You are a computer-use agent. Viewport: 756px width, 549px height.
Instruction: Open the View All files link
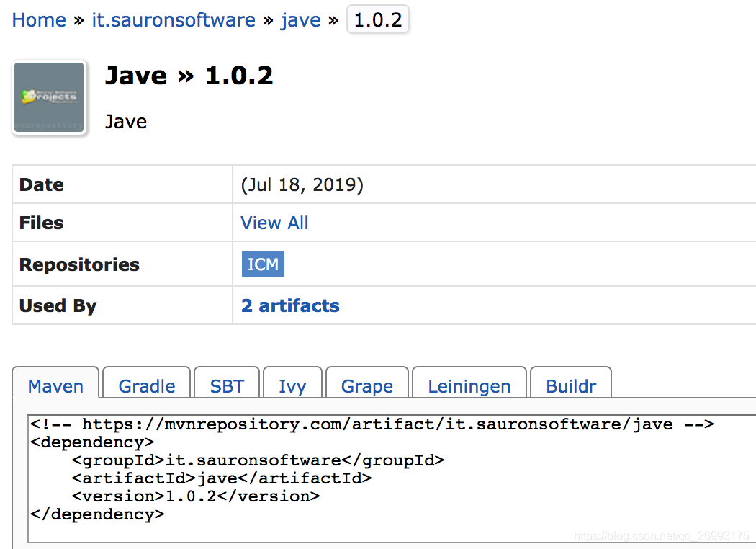(x=274, y=223)
